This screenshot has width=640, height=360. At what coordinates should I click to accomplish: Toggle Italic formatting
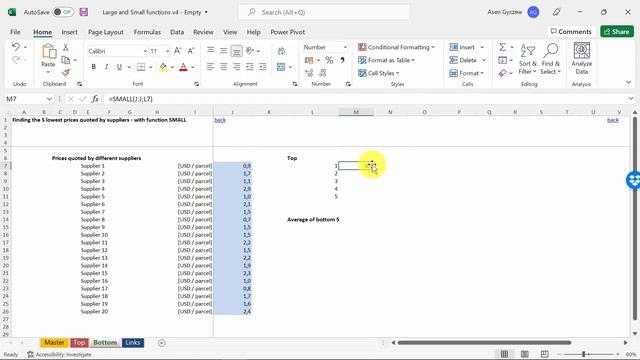click(106, 67)
